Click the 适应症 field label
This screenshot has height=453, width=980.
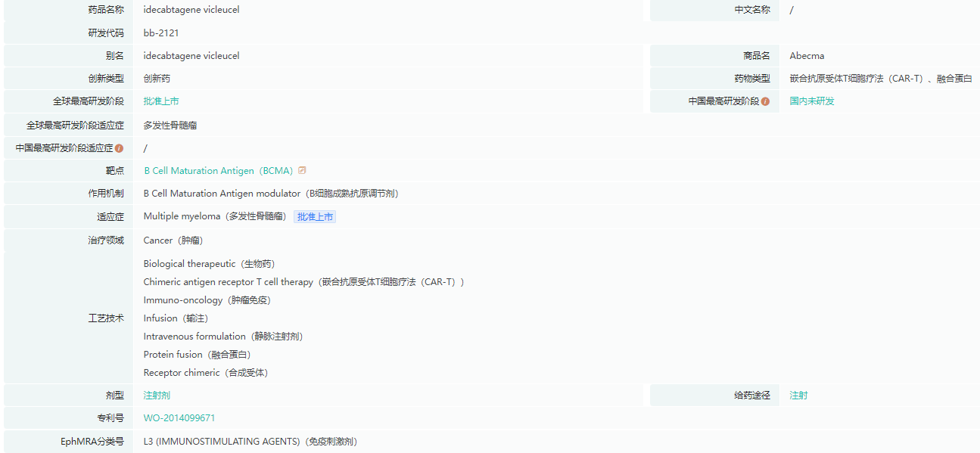[110, 217]
